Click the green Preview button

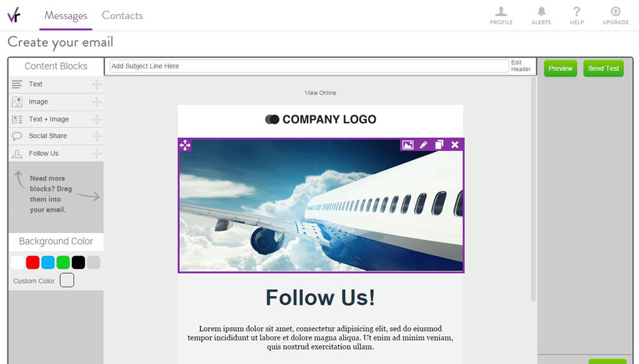(560, 69)
